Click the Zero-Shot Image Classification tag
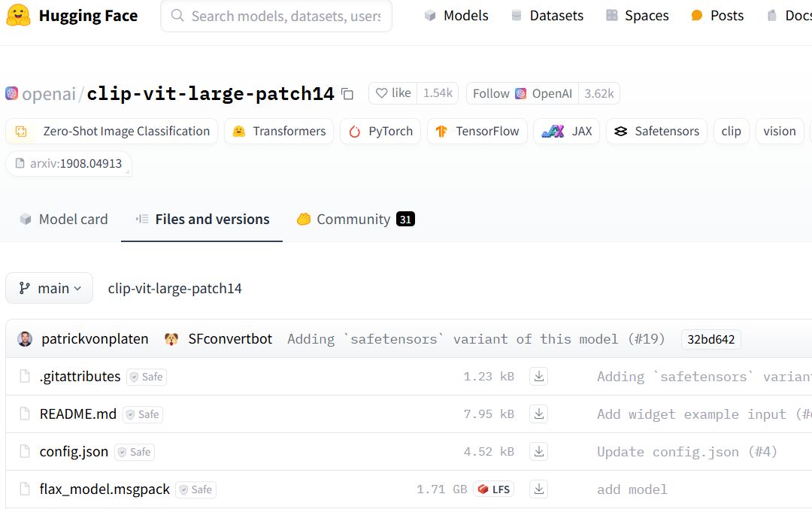 [x=112, y=131]
